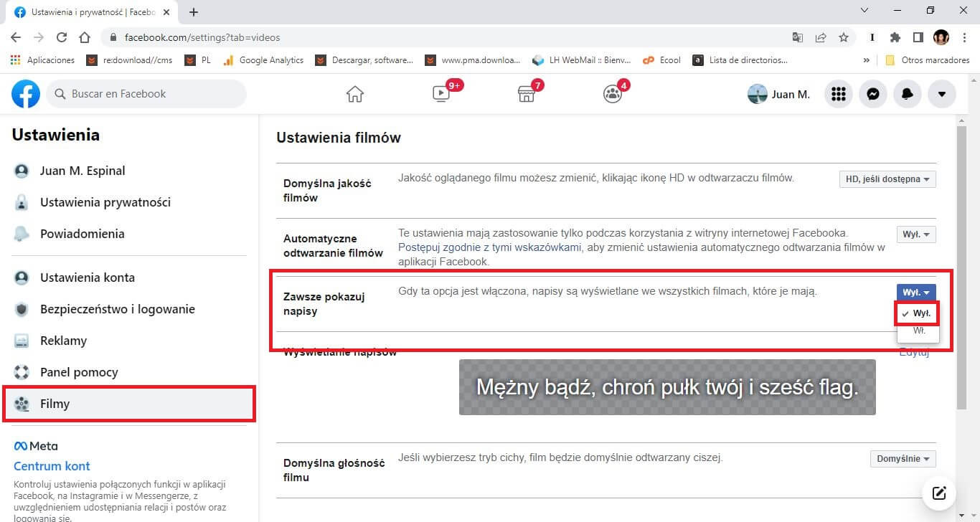Click the translate page icon
Screen dimensions: 980x522
coord(798,37)
